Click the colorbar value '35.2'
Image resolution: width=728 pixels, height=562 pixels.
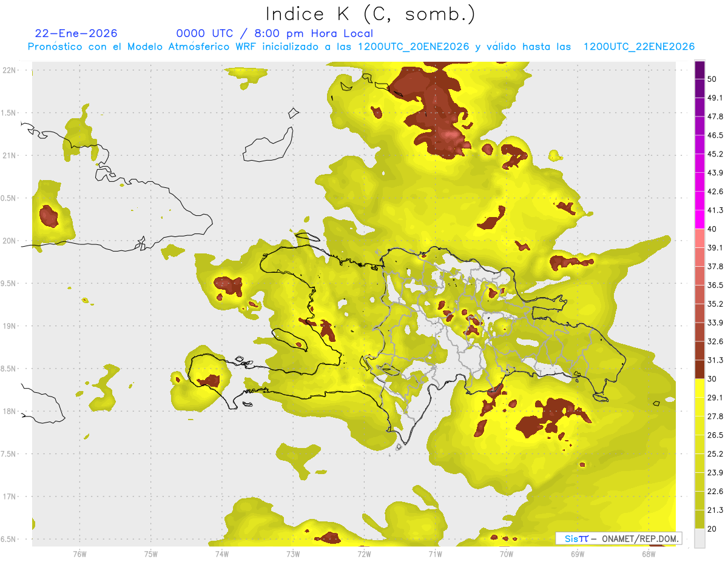coord(715,304)
